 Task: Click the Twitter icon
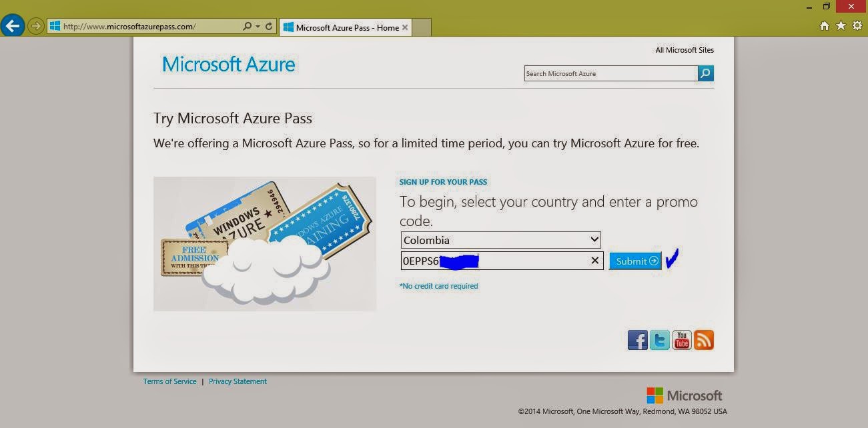(x=659, y=340)
